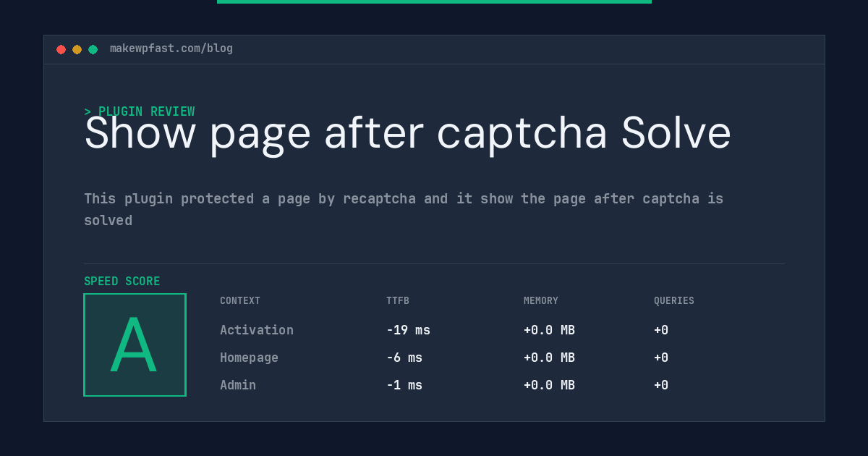
Task: Click the '> PLUGIN REVIEW' label
Action: [x=140, y=111]
